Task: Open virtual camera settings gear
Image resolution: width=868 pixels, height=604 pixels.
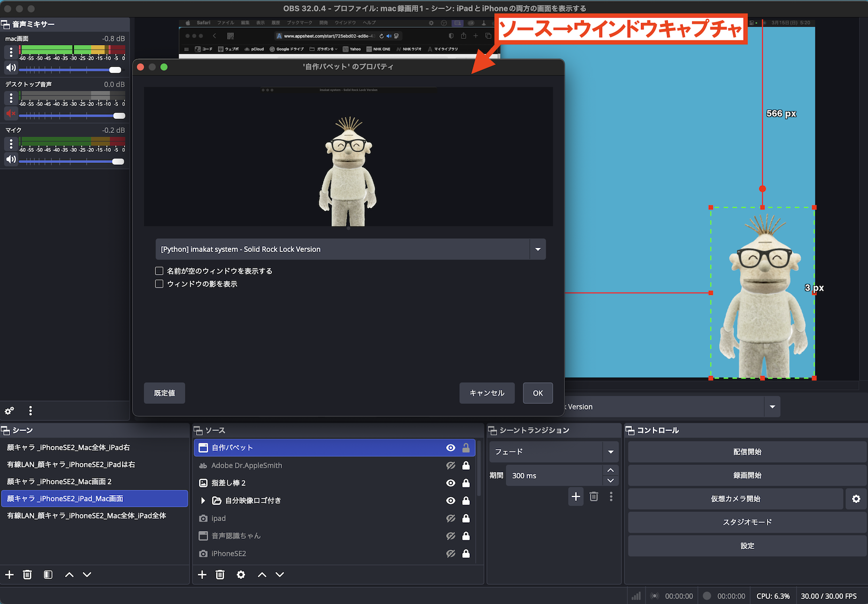Action: point(856,499)
